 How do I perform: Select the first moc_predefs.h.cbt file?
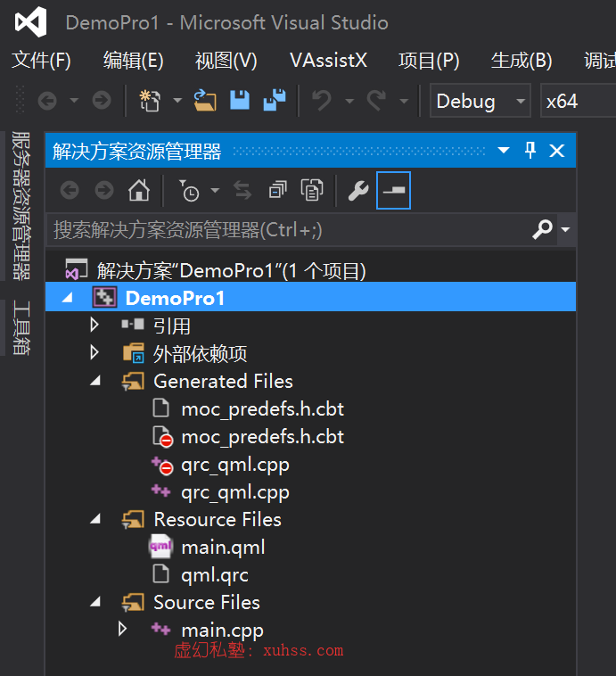tap(262, 409)
